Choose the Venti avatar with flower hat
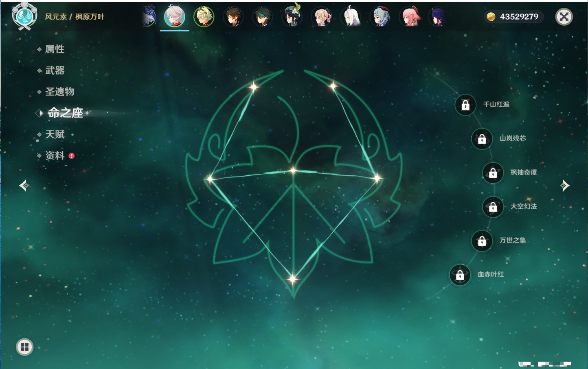This screenshot has height=369, width=588. [292, 16]
